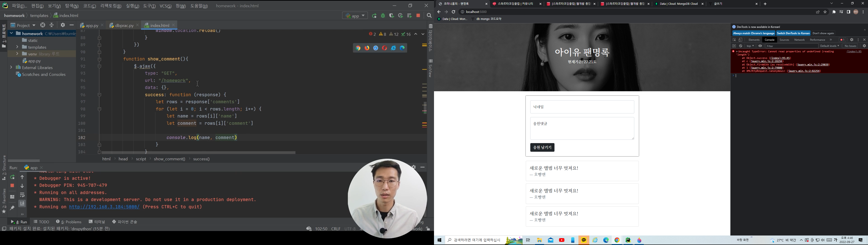Open Default levels dropdown in console
Image resolution: width=868 pixels, height=245 pixels.
pos(830,46)
